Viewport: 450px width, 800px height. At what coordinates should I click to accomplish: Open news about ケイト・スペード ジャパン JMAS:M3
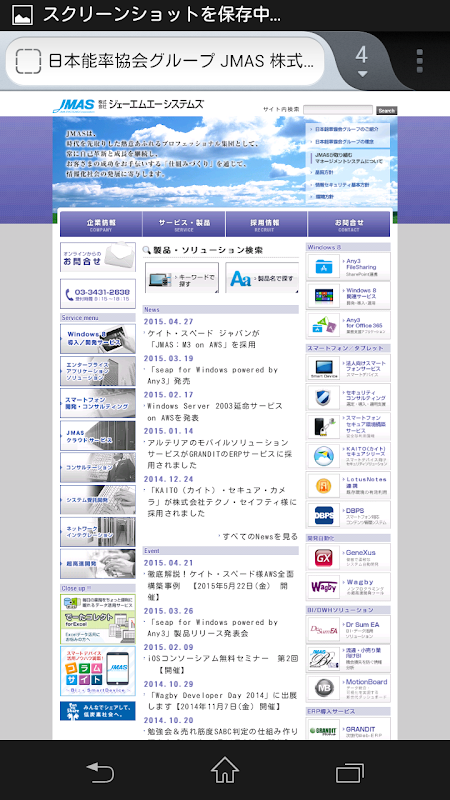click(205, 339)
